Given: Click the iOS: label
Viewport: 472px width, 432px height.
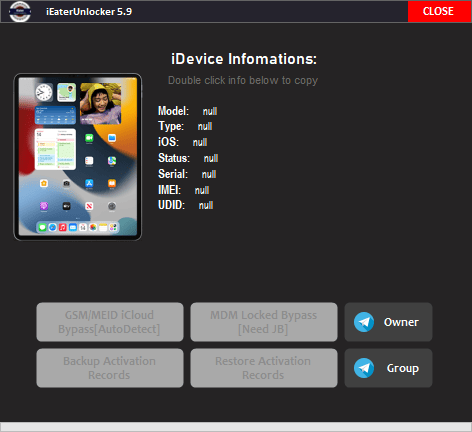Looking at the screenshot, I should click(168, 142).
